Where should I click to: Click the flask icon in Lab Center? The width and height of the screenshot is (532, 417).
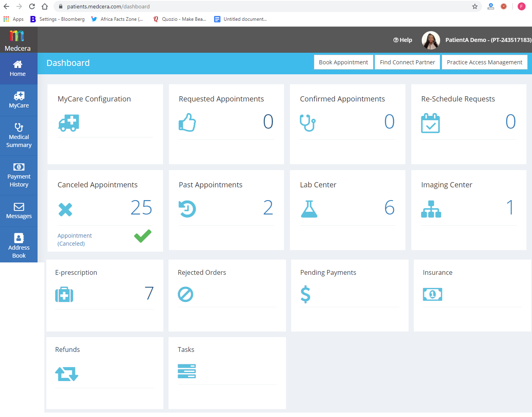pos(309,209)
